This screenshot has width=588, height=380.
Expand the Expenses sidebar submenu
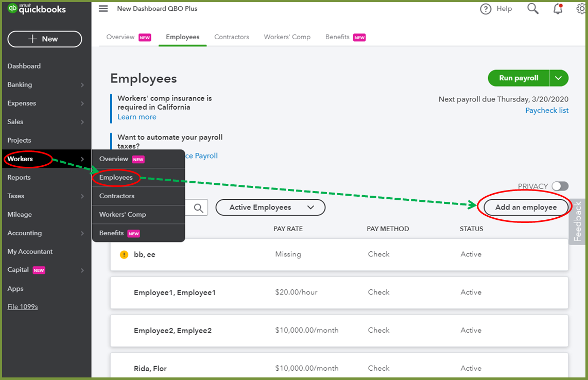click(82, 103)
